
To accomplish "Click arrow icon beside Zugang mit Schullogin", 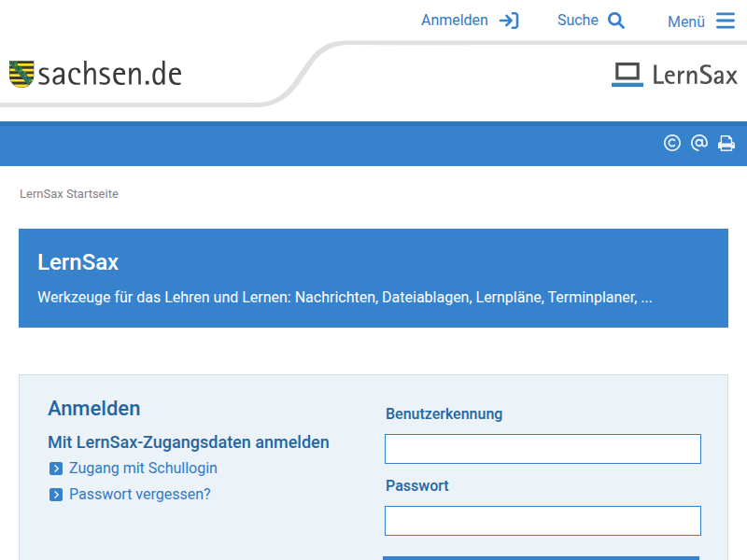I will click(x=56, y=469).
